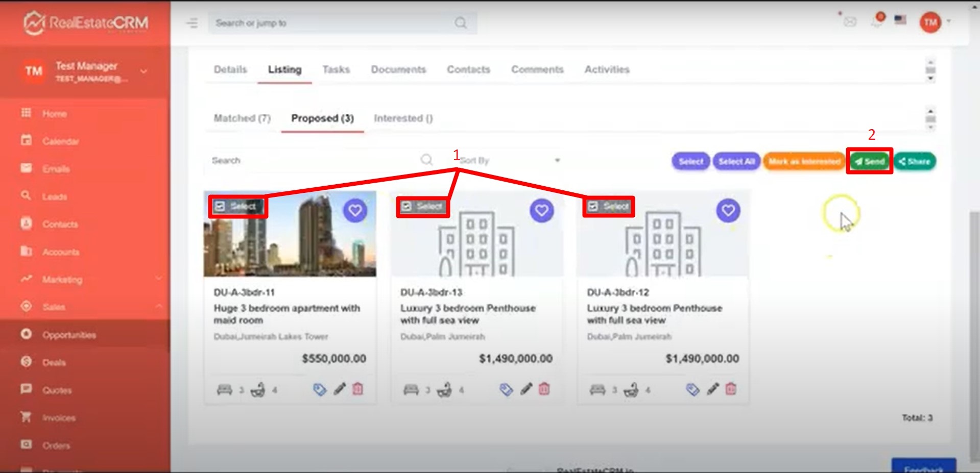Click the page vertical scrollbar on right
Screen dimensions: 980x473
tap(974, 332)
